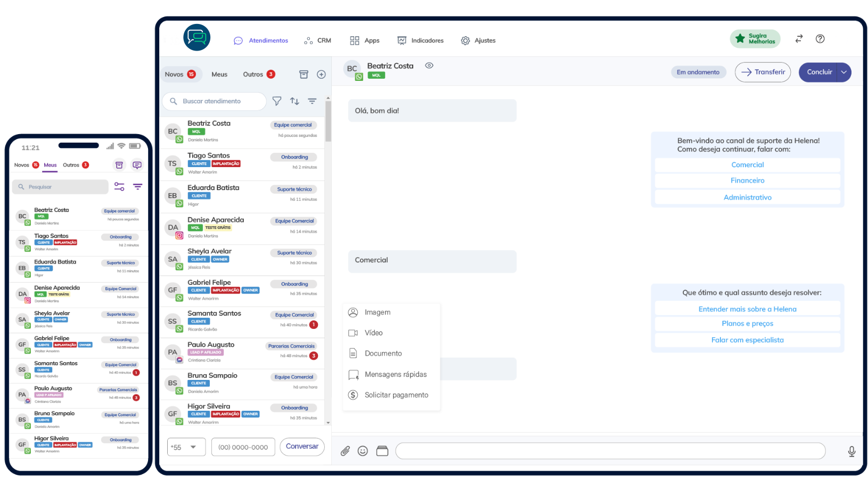This screenshot has height=480, width=868.
Task: Click the archive box icon in desktop list
Action: coord(304,75)
